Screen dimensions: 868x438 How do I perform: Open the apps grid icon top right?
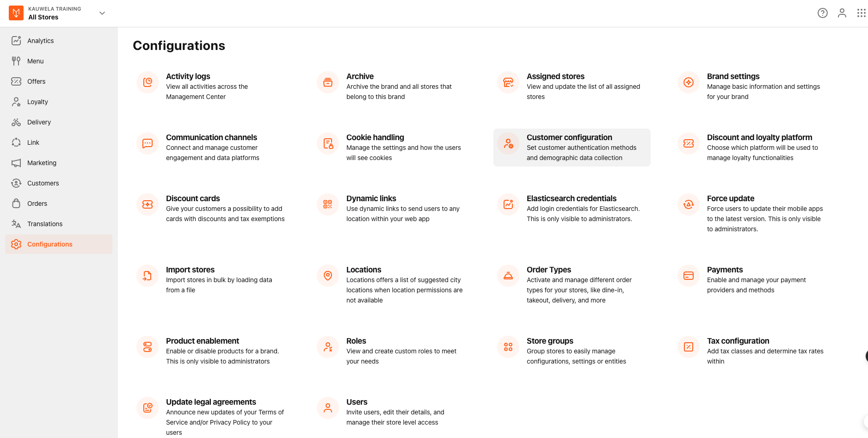coord(862,13)
